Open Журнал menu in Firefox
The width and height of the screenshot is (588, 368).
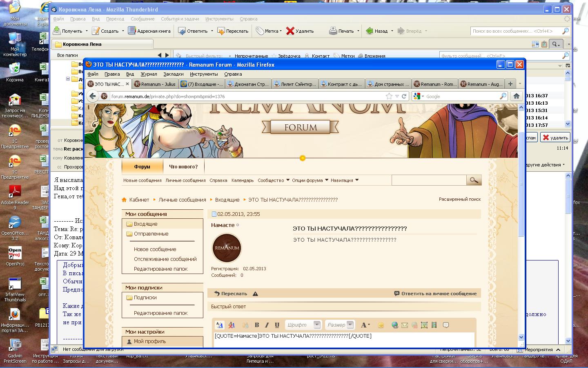149,74
